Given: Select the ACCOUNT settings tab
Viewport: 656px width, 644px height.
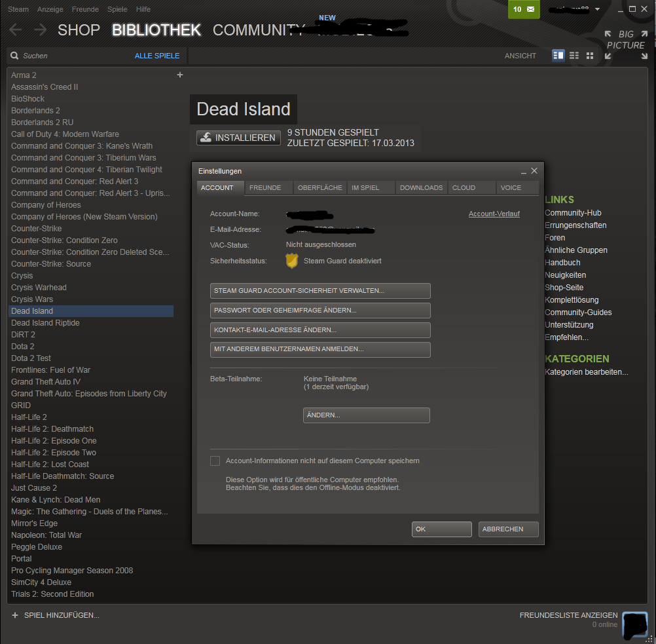Looking at the screenshot, I should coord(221,188).
